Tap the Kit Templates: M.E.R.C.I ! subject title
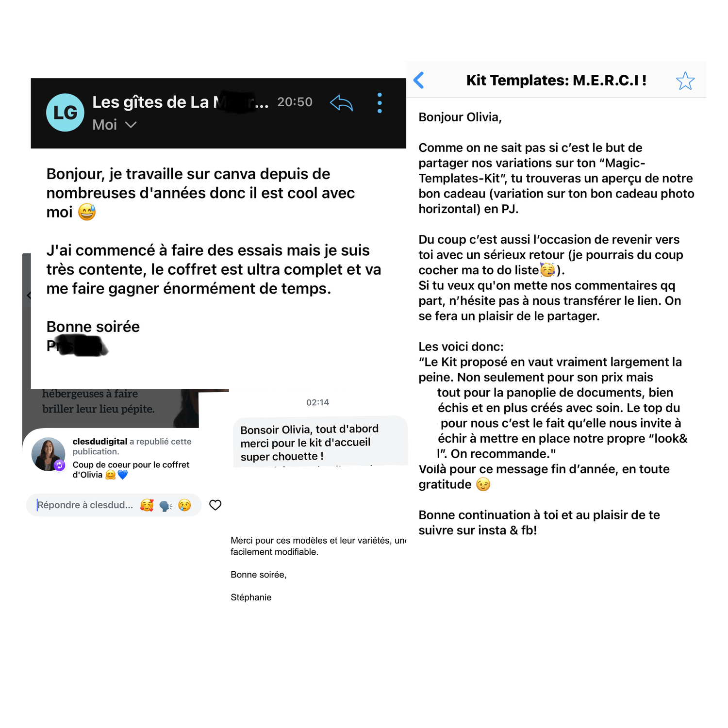Image resolution: width=728 pixels, height=728 pixels. pyautogui.click(x=556, y=80)
